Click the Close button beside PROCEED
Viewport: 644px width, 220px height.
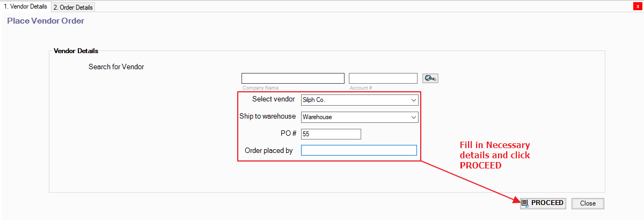click(x=588, y=203)
